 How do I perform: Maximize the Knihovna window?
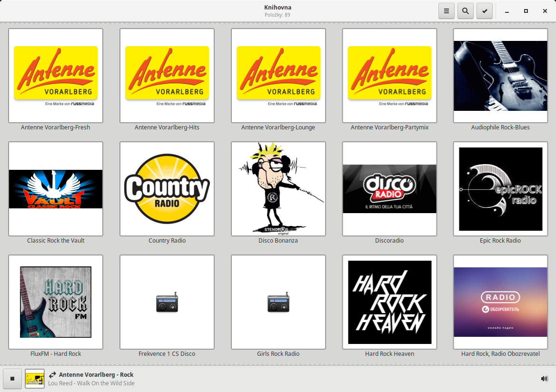(526, 11)
